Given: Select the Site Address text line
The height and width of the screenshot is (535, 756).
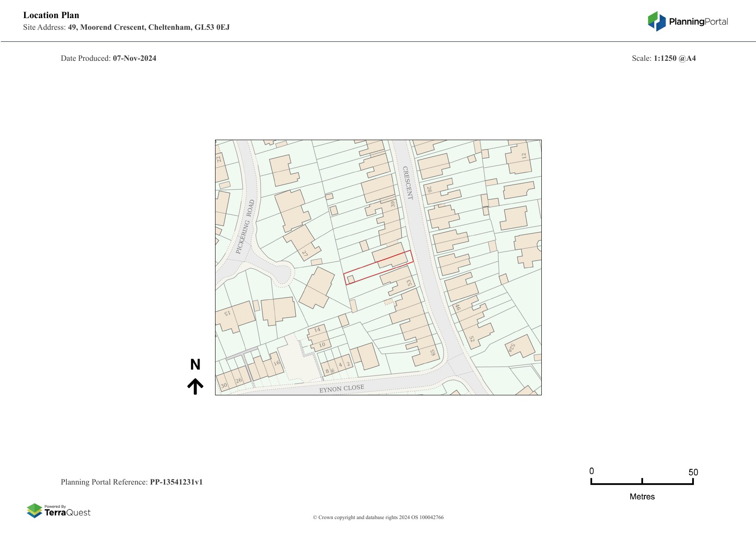Looking at the screenshot, I should coord(126,27).
